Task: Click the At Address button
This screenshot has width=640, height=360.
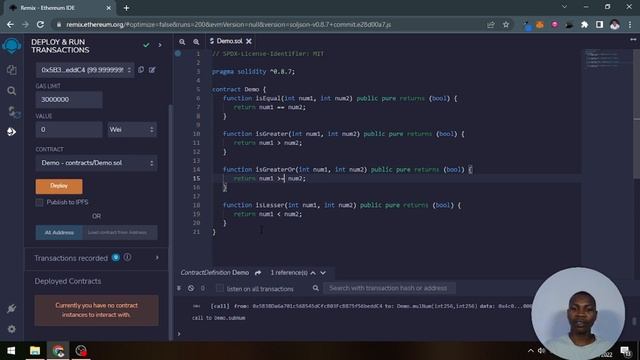Action: (59, 233)
